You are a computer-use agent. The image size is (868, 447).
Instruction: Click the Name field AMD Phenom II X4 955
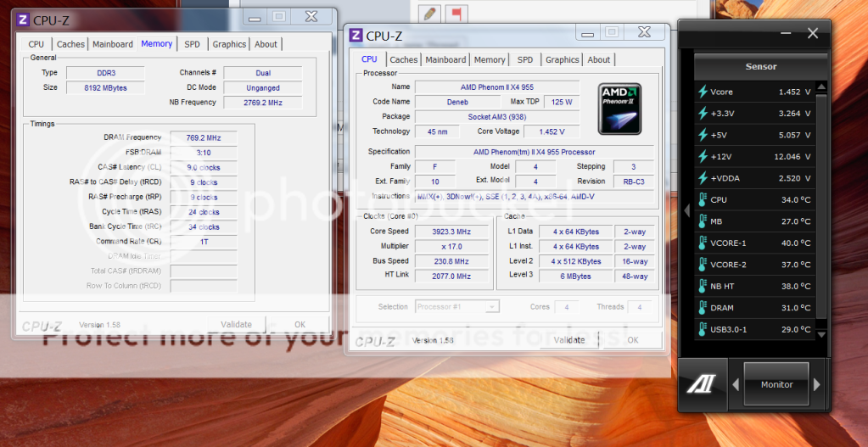pos(497,87)
